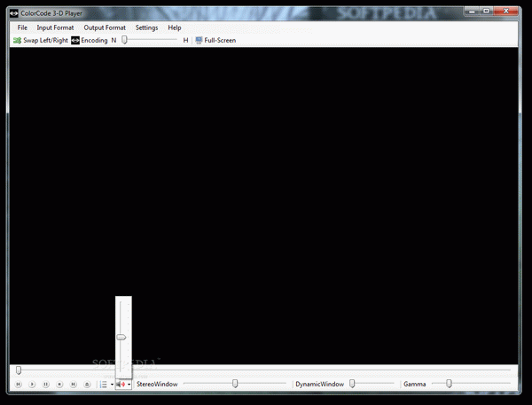Click the volume speaker icon

(x=121, y=385)
